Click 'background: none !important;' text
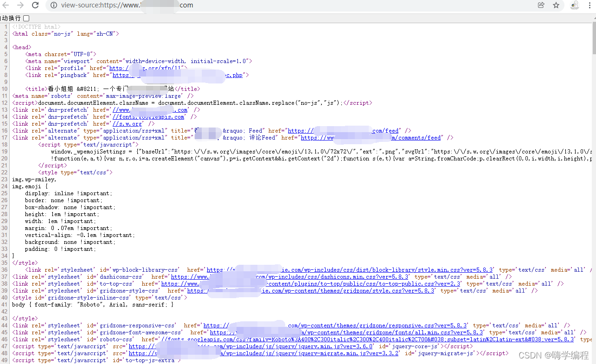596x364 pixels. tap(70, 242)
